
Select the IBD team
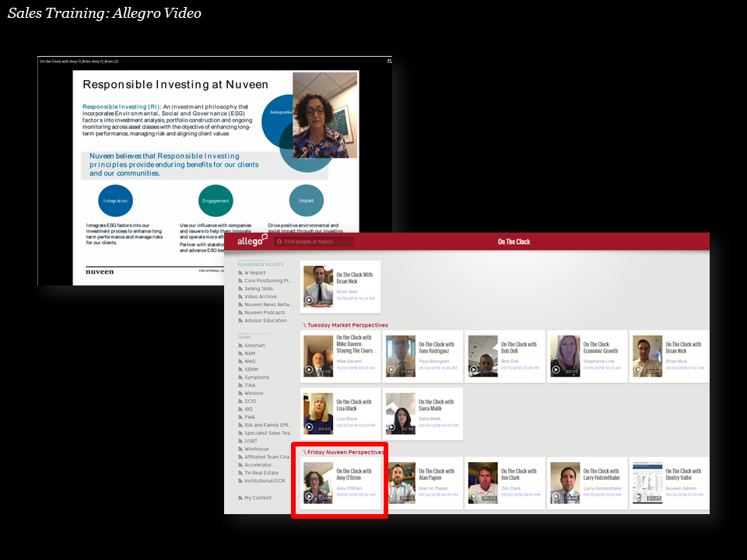[248, 409]
